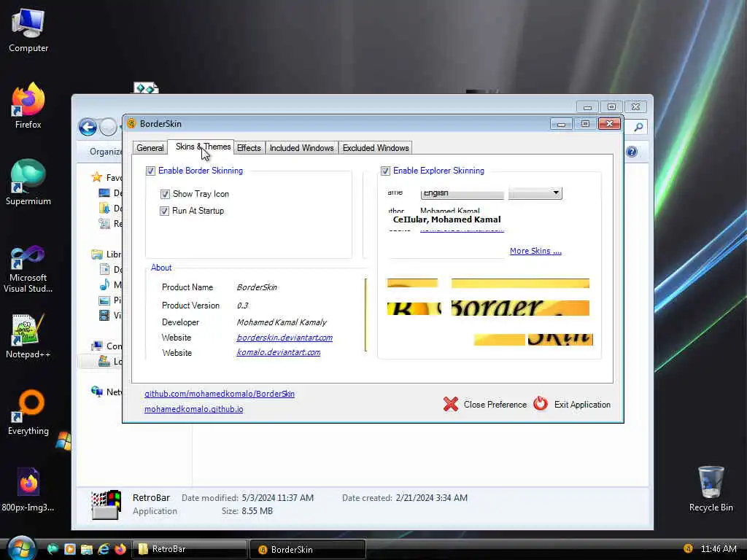Click red X Close Preference icon
The width and height of the screenshot is (747, 560).
451,404
